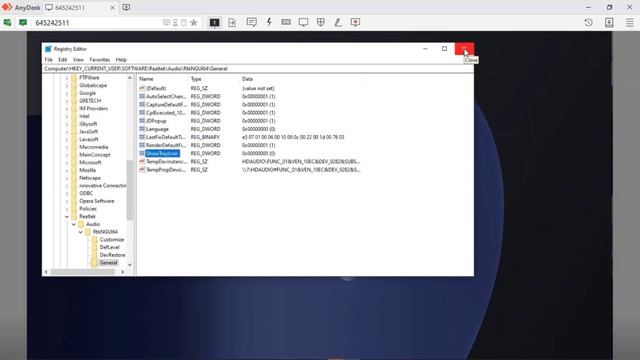The image size is (640, 360).
Task: Open the AnyDesk address book icon
Action: pos(609,22)
